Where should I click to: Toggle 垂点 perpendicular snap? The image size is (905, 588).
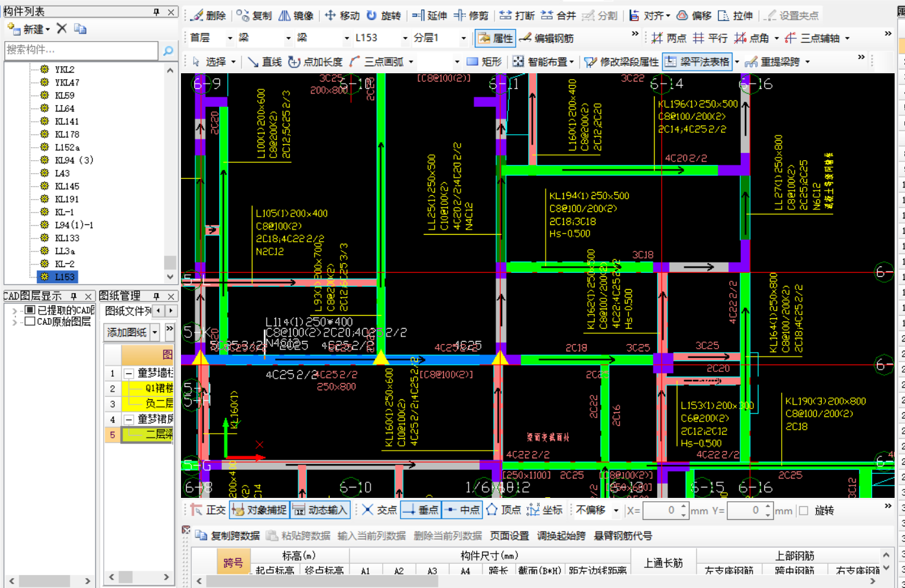point(420,510)
